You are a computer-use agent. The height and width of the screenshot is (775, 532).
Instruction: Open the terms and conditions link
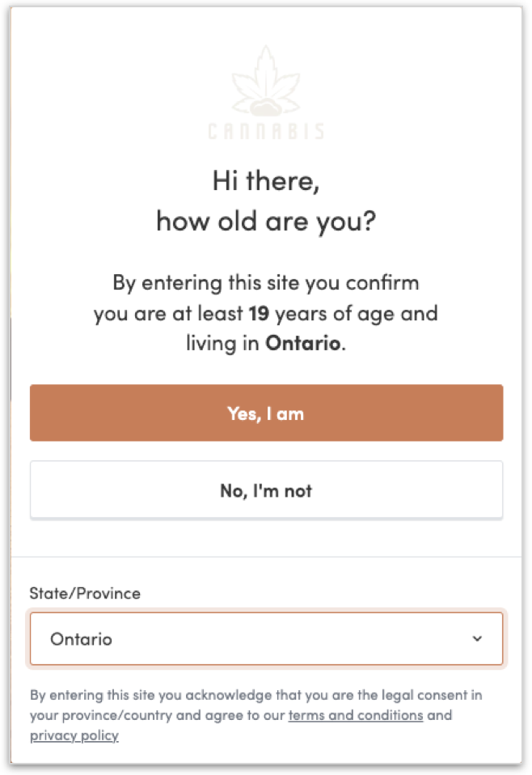coord(355,715)
